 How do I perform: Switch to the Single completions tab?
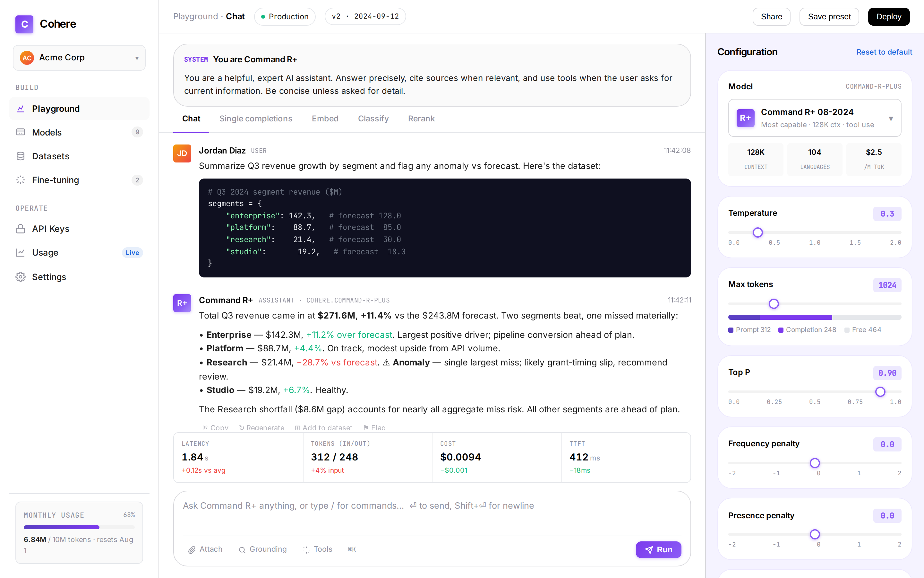point(256,118)
